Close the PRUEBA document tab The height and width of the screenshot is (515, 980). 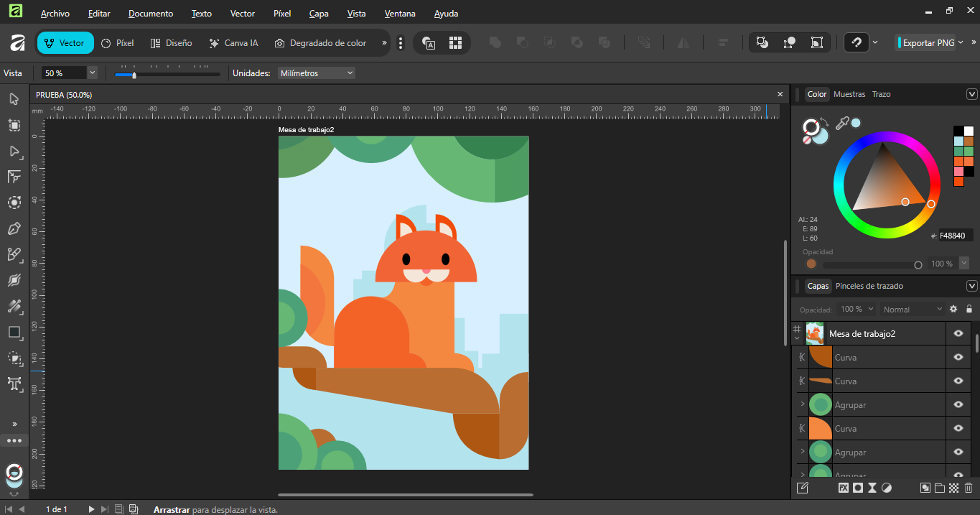[x=780, y=94]
